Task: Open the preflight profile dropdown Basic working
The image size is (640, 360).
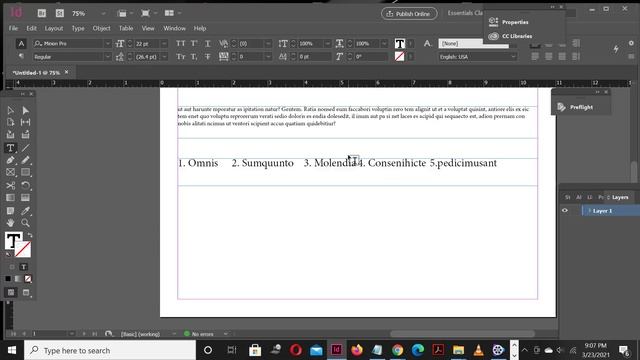Action: [x=174, y=334]
